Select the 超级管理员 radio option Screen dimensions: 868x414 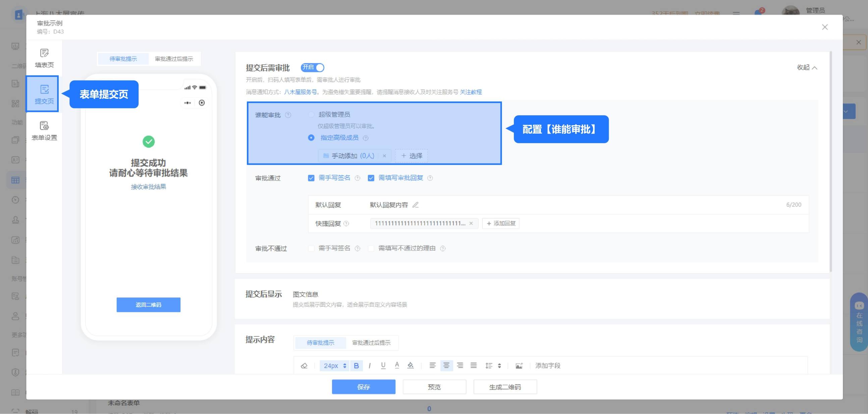point(311,115)
